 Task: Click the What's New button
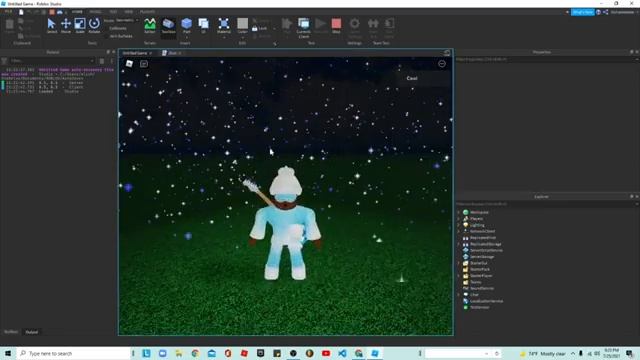click(x=582, y=12)
